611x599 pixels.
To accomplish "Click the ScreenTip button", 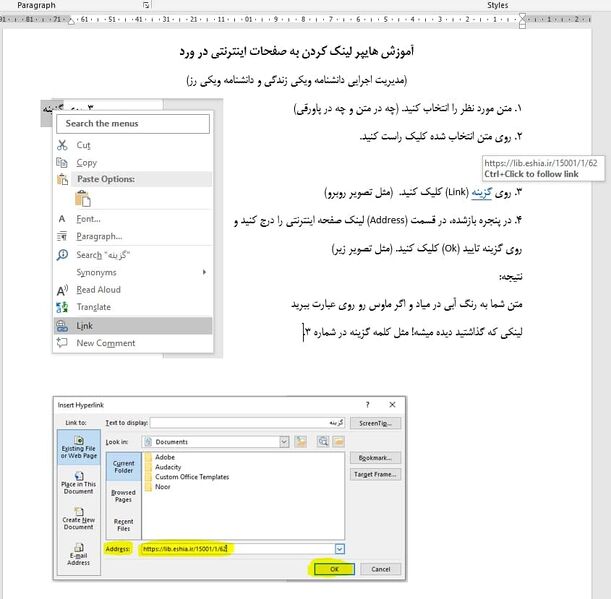I will [375, 423].
